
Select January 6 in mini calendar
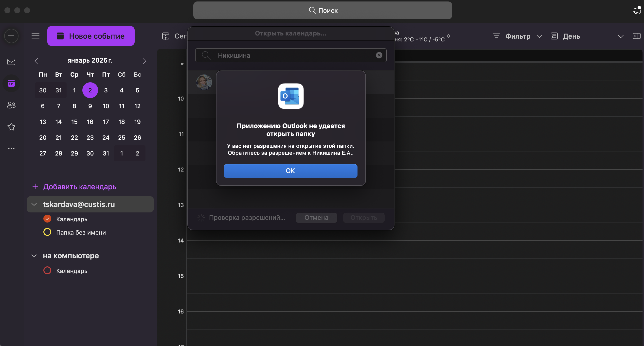(x=43, y=106)
